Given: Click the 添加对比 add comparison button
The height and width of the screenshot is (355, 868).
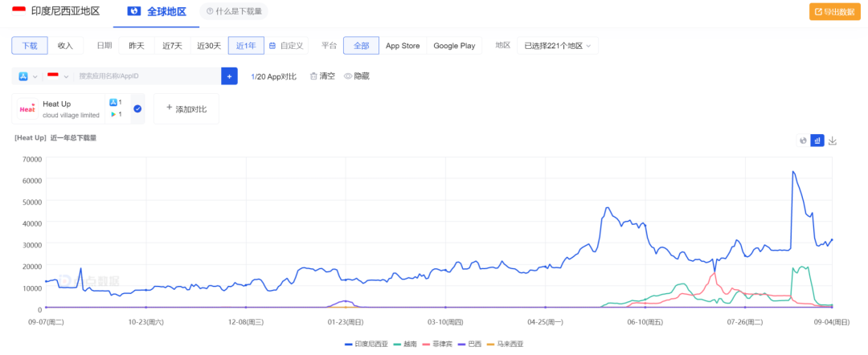Looking at the screenshot, I should pos(186,108).
